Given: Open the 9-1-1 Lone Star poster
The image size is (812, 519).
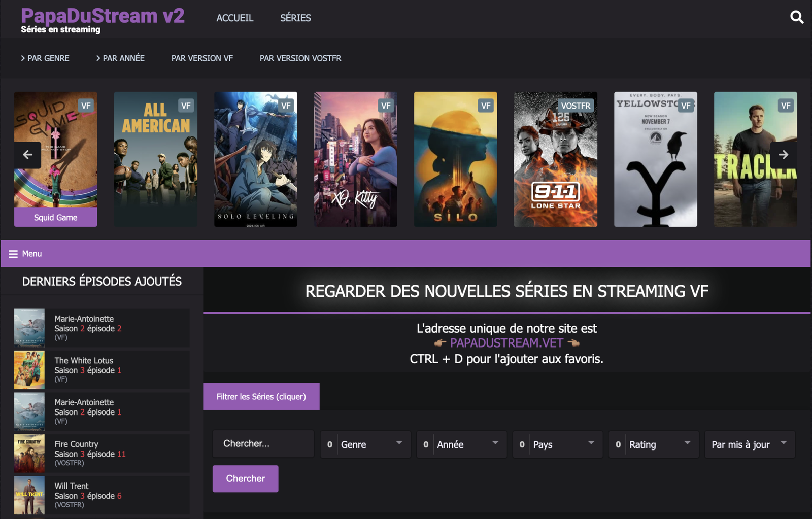Looking at the screenshot, I should pos(556,159).
